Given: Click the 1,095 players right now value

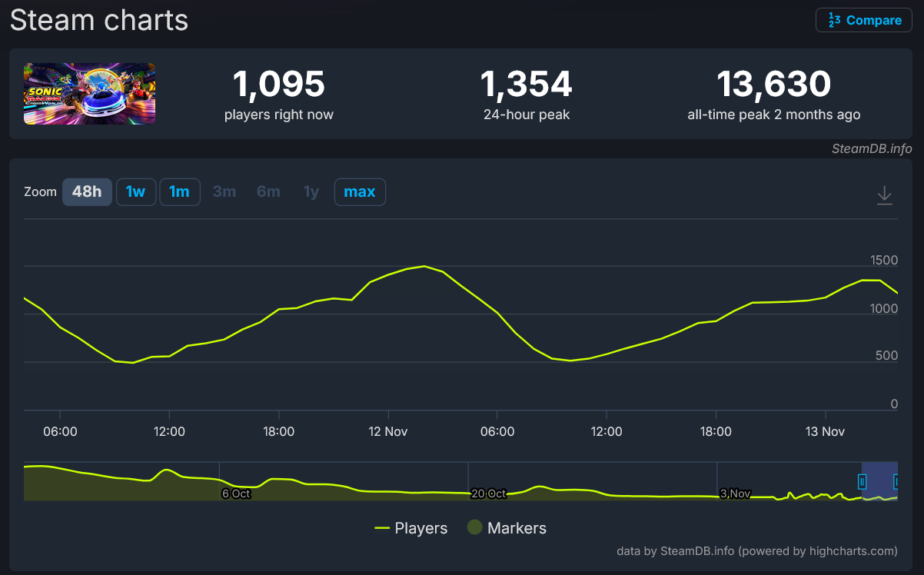Looking at the screenshot, I should (x=279, y=84).
